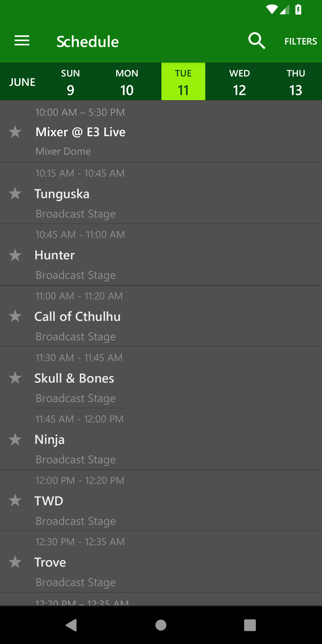Viewport: 322px width, 644px height.
Task: Select the Monday 10 tab
Action: [127, 82]
